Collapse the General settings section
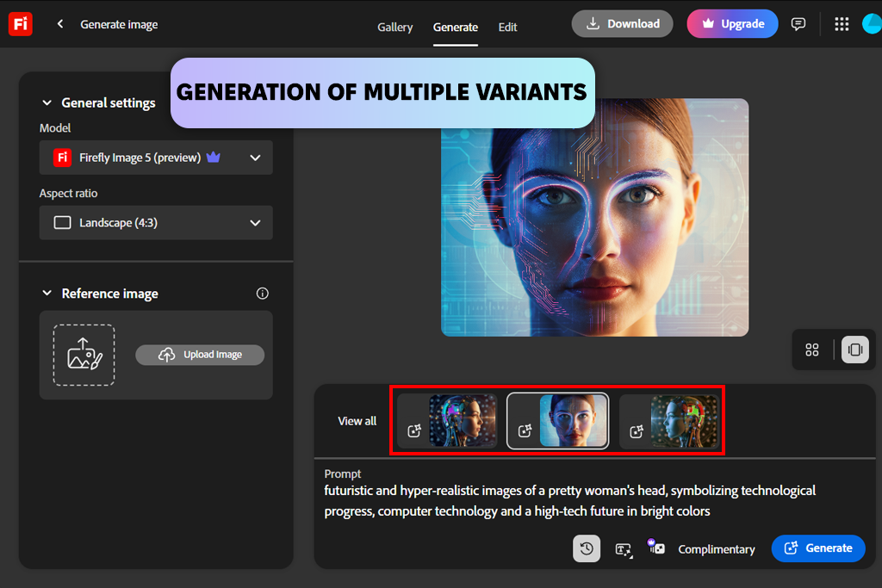 [47, 102]
